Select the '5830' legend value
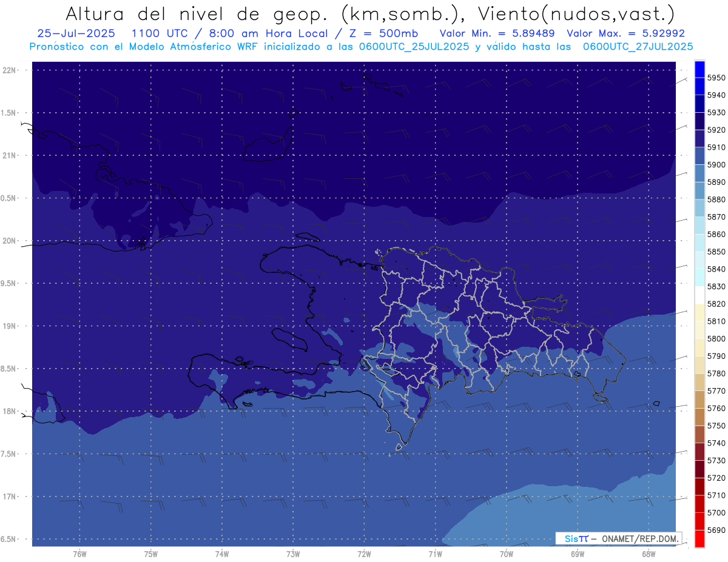Image resolution: width=728 pixels, height=562 pixels. click(x=716, y=287)
